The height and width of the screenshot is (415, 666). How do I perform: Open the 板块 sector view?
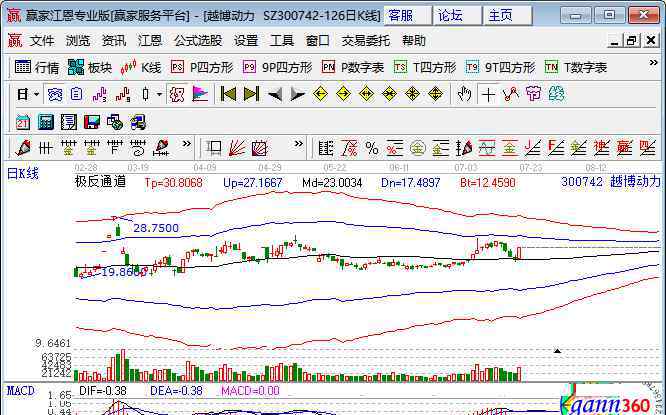pyautogui.click(x=90, y=68)
